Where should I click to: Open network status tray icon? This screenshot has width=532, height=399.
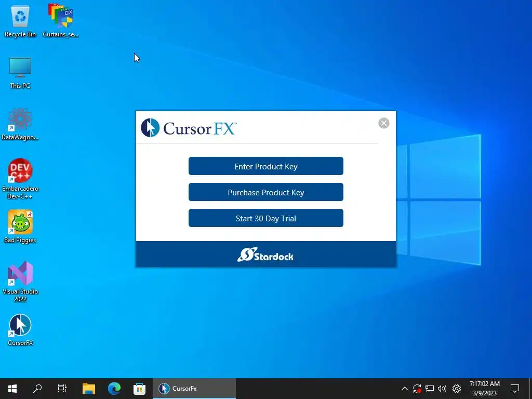[430, 389]
